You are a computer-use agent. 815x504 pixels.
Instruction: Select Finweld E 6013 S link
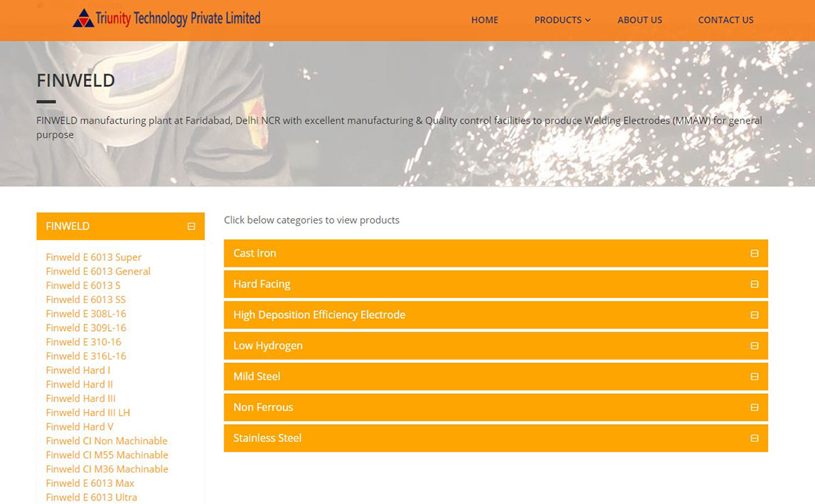pos(83,285)
